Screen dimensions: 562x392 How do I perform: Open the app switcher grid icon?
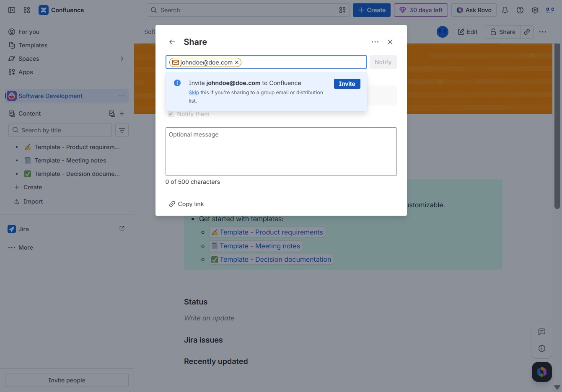[x=27, y=10]
